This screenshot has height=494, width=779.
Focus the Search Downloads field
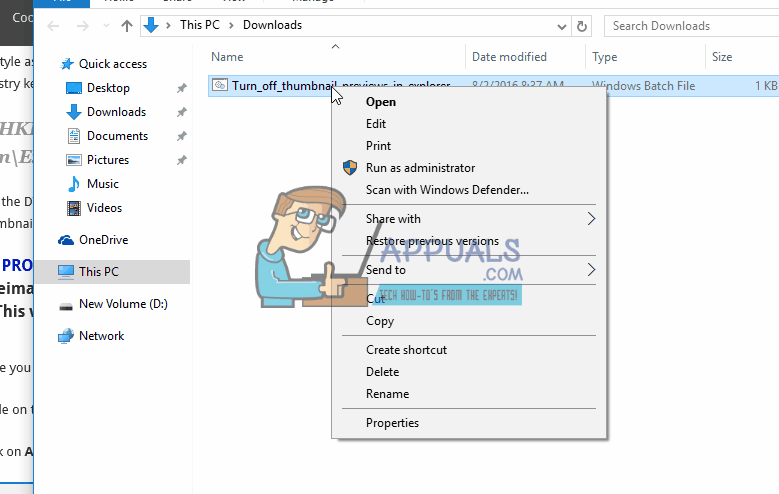point(692,26)
